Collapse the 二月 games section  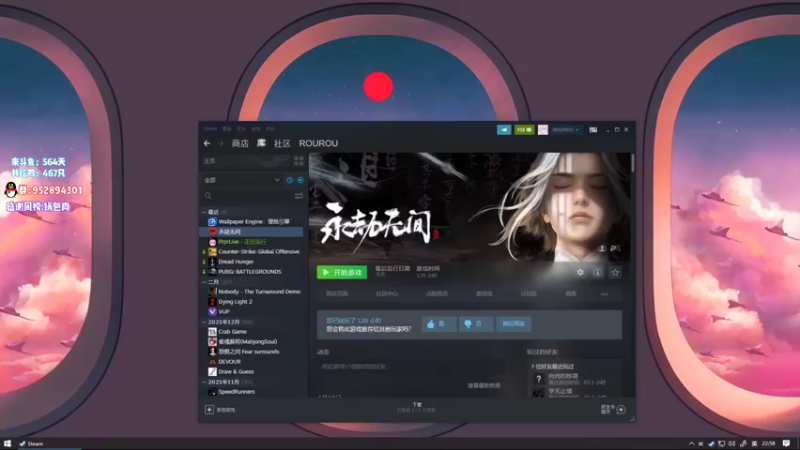pyautogui.click(x=204, y=282)
